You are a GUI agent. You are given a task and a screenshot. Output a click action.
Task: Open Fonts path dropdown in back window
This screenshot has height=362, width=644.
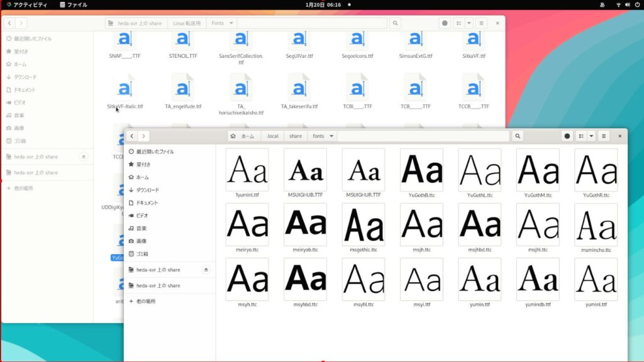pyautogui.click(x=231, y=23)
